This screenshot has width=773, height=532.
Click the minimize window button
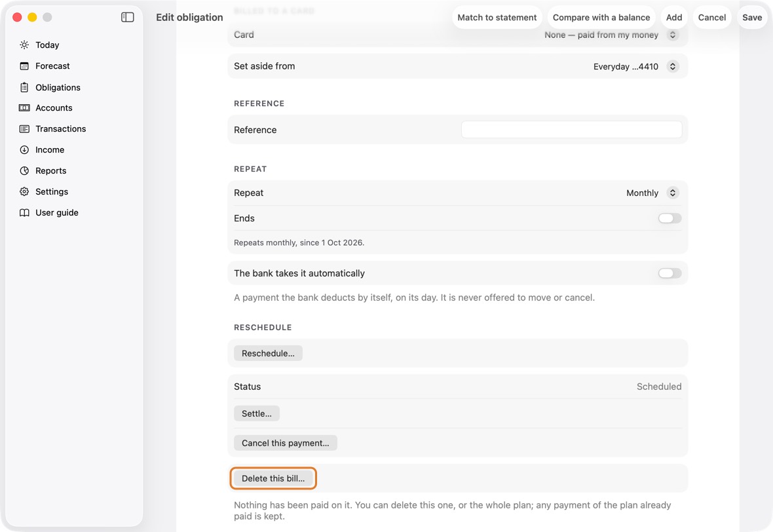(32, 17)
